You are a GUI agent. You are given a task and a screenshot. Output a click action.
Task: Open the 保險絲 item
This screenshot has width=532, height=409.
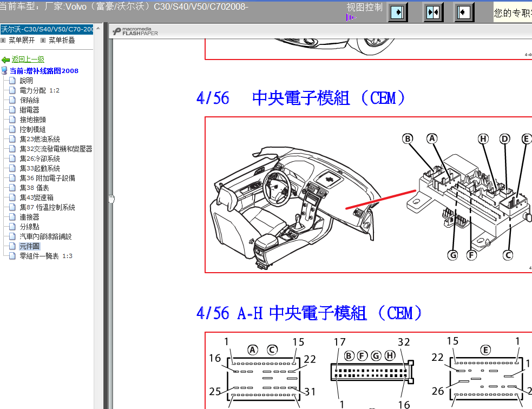(x=29, y=101)
